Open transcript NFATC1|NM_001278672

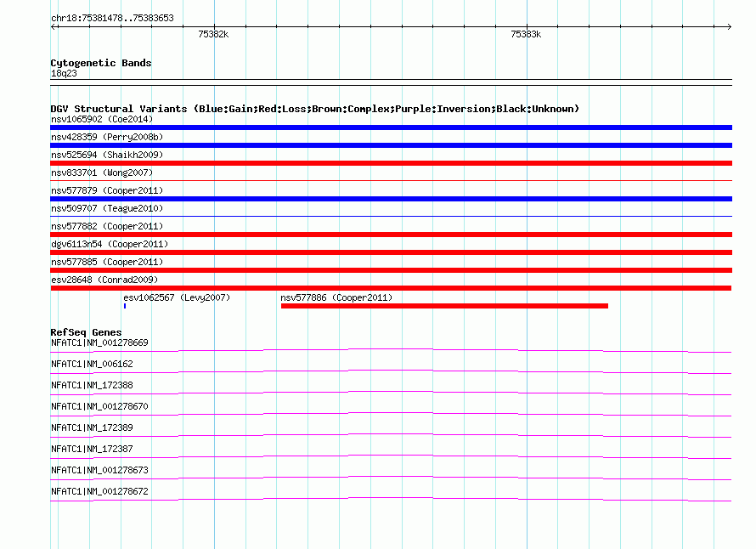[x=99, y=491]
